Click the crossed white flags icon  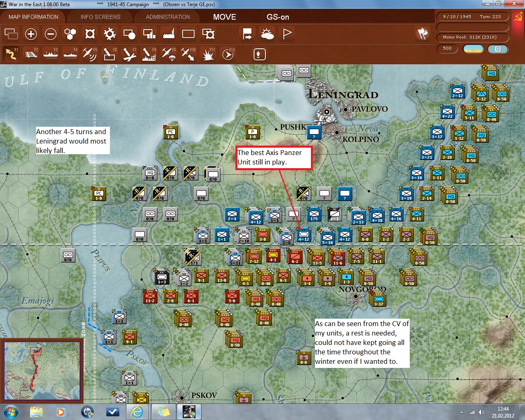[x=422, y=33]
